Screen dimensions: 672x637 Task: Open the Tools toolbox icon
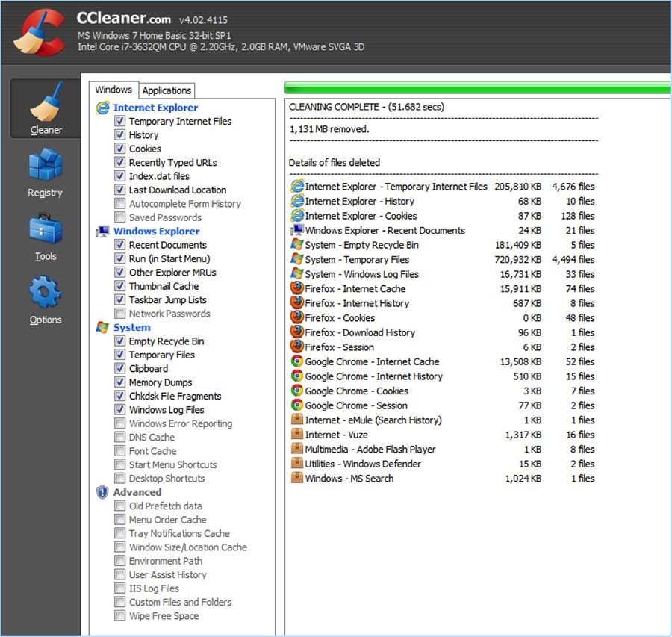point(46,229)
